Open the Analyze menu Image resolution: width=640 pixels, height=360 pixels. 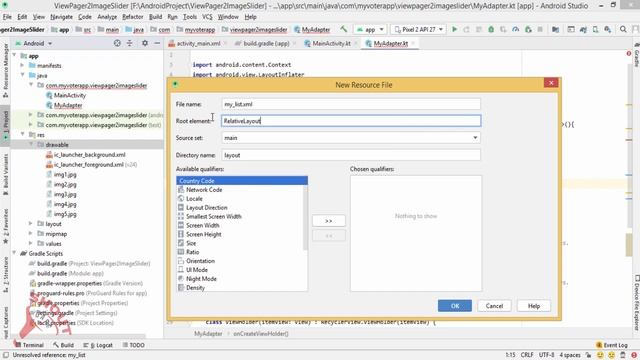click(x=107, y=17)
